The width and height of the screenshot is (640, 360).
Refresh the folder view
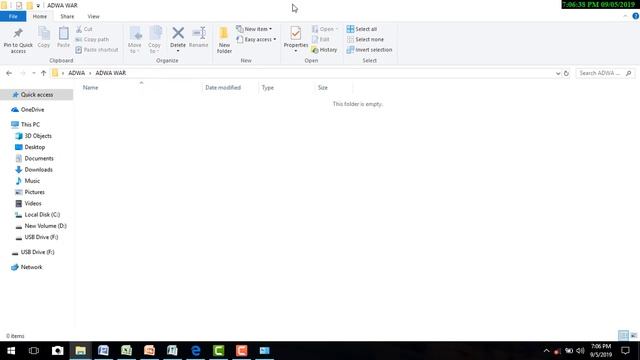[x=566, y=73]
